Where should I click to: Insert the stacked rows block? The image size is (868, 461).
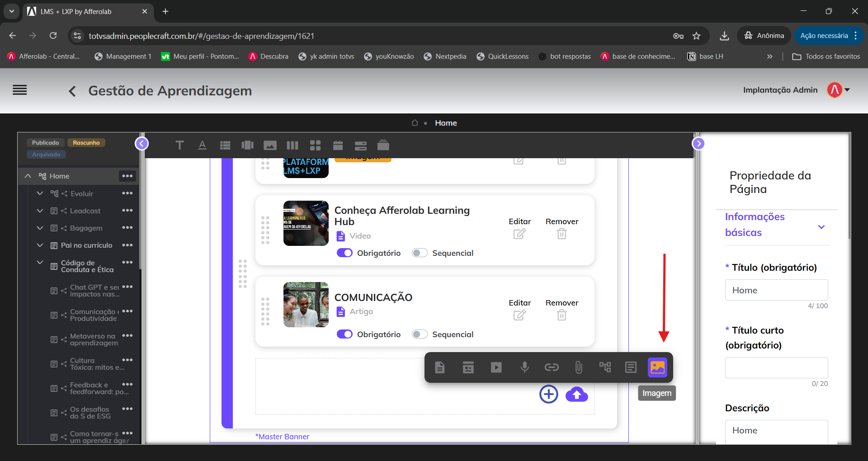coord(361,145)
